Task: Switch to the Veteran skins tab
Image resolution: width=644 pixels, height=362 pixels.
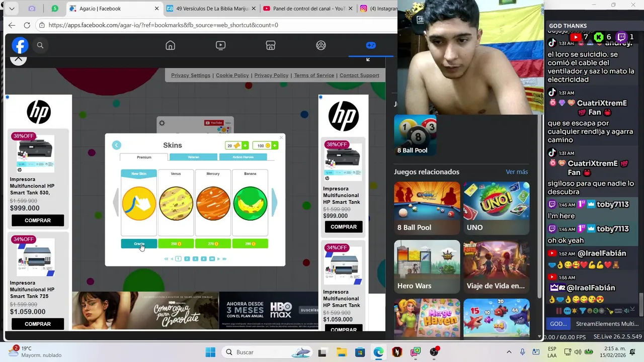Action: pos(193,157)
